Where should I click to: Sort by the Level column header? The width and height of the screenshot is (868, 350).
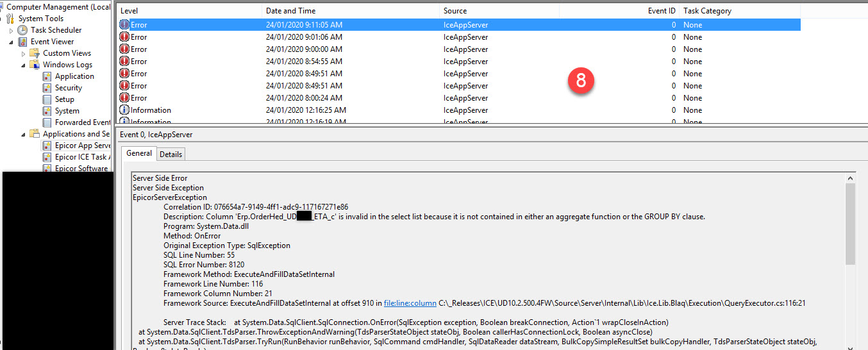(x=190, y=11)
